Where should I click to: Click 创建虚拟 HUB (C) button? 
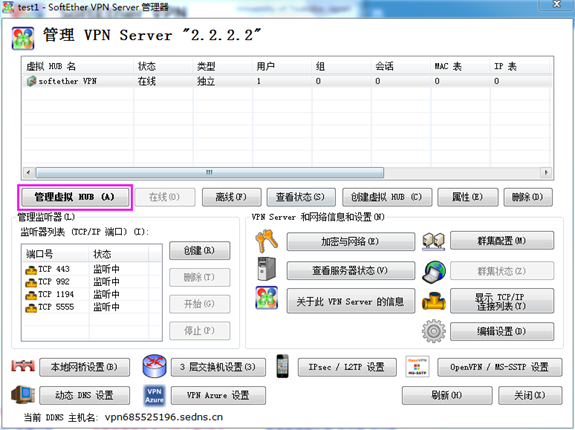click(387, 198)
